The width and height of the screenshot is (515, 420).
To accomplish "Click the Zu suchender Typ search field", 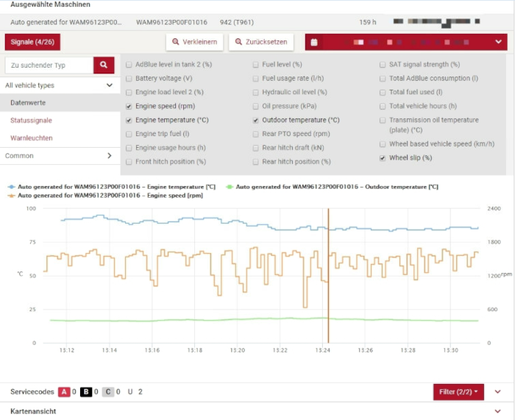I will [49, 65].
